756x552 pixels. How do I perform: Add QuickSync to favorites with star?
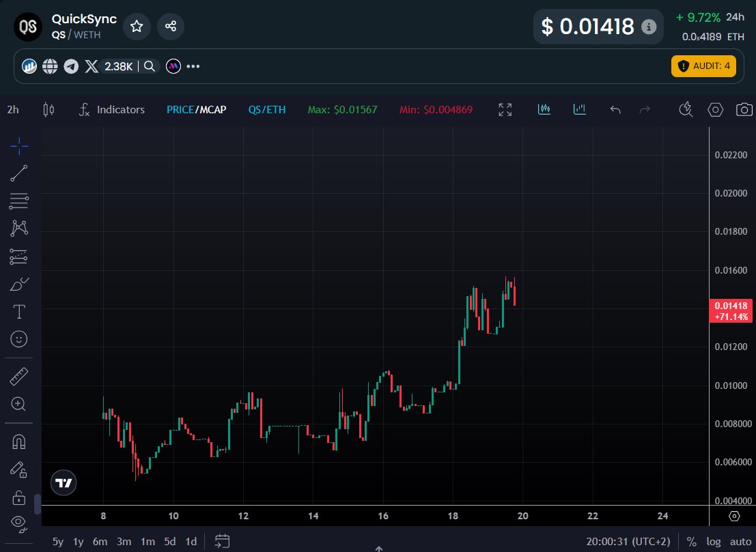(137, 26)
